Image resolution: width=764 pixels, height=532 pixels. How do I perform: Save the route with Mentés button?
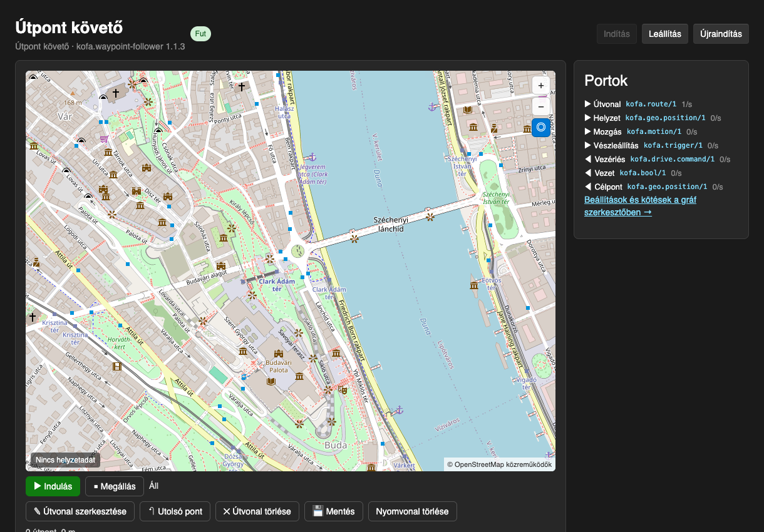334,511
